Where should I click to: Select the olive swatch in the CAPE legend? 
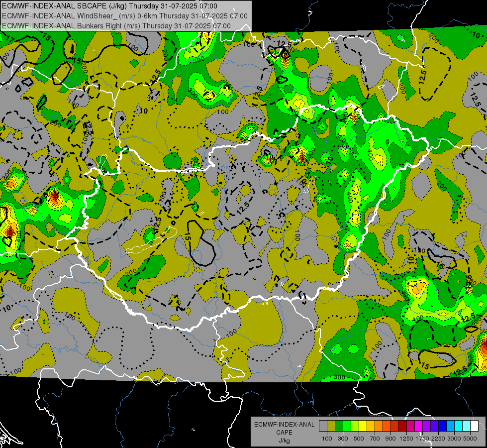[x=331, y=426]
